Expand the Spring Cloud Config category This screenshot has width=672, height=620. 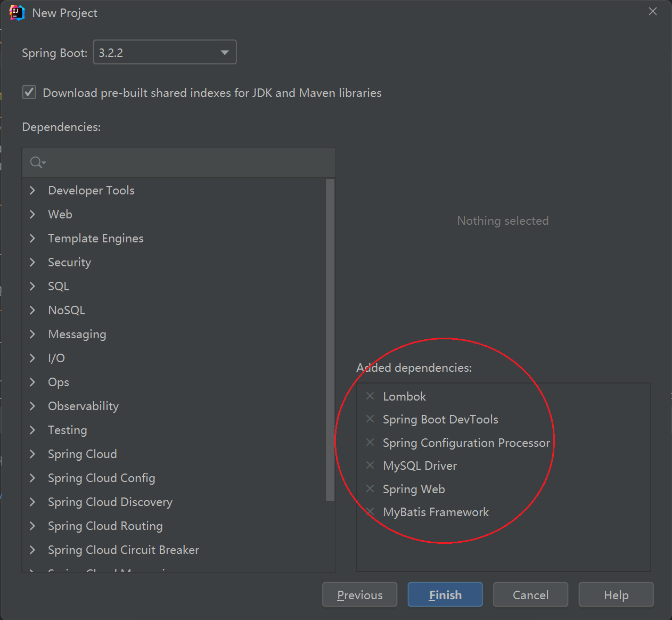[32, 478]
